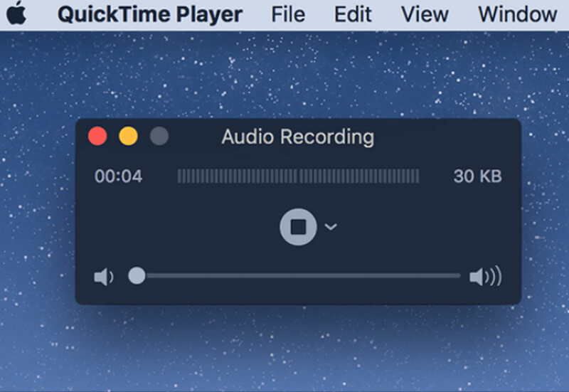569x392 pixels.
Task: Click the 30 KB file size
Action: [477, 176]
